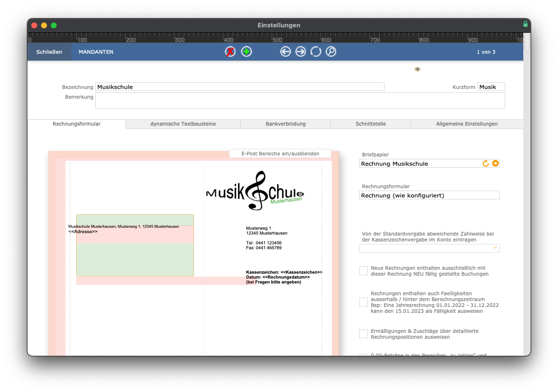Go to next record with right arrow
The width and height of the screenshot is (558, 392).
click(300, 52)
